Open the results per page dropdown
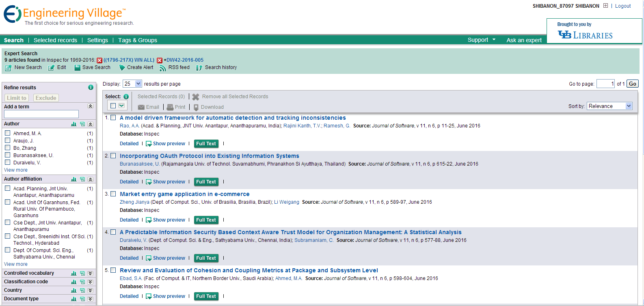644x306 pixels. [133, 84]
